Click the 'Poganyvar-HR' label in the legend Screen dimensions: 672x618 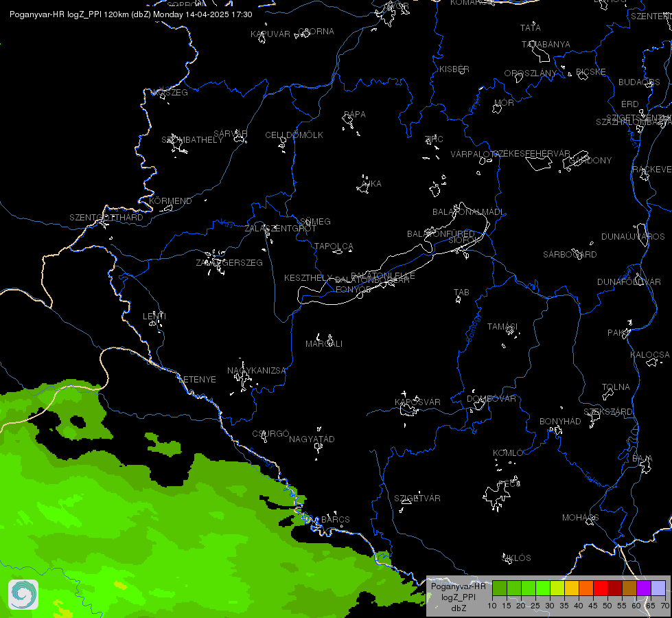click(x=458, y=586)
